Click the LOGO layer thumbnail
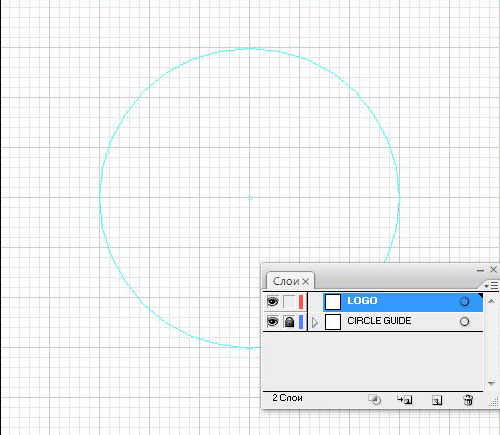The width and height of the screenshot is (500, 435). click(x=333, y=302)
